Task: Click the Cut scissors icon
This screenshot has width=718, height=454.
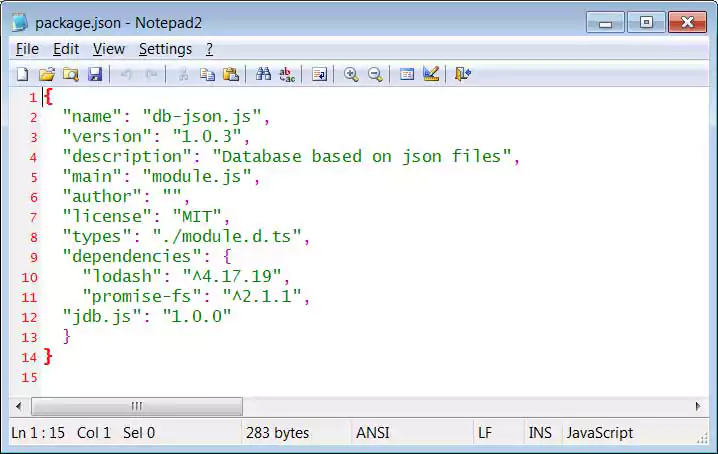Action: click(x=183, y=74)
